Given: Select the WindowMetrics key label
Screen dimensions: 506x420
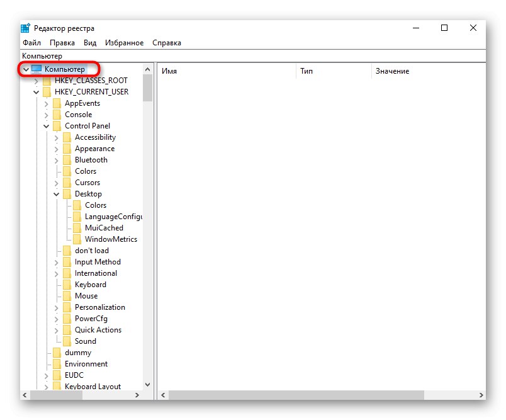Looking at the screenshot, I should point(111,239).
